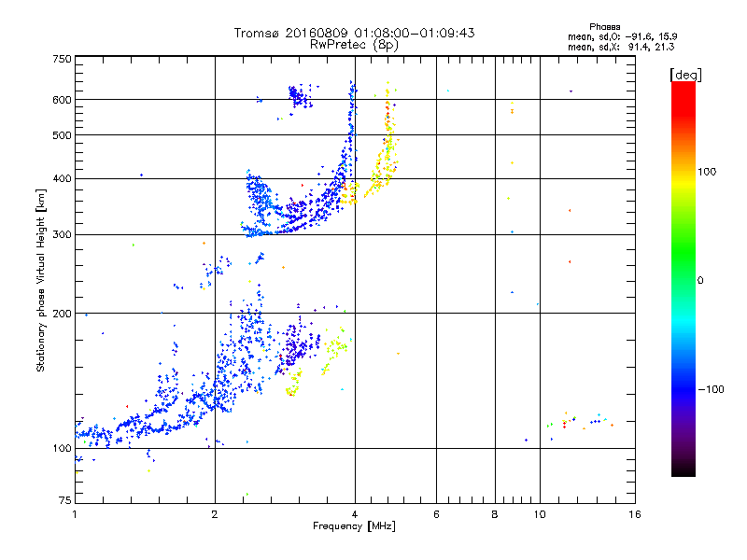The height and width of the screenshot is (560, 747).
Task: Click the y-axis tick label '600'
Action: pyautogui.click(x=62, y=100)
